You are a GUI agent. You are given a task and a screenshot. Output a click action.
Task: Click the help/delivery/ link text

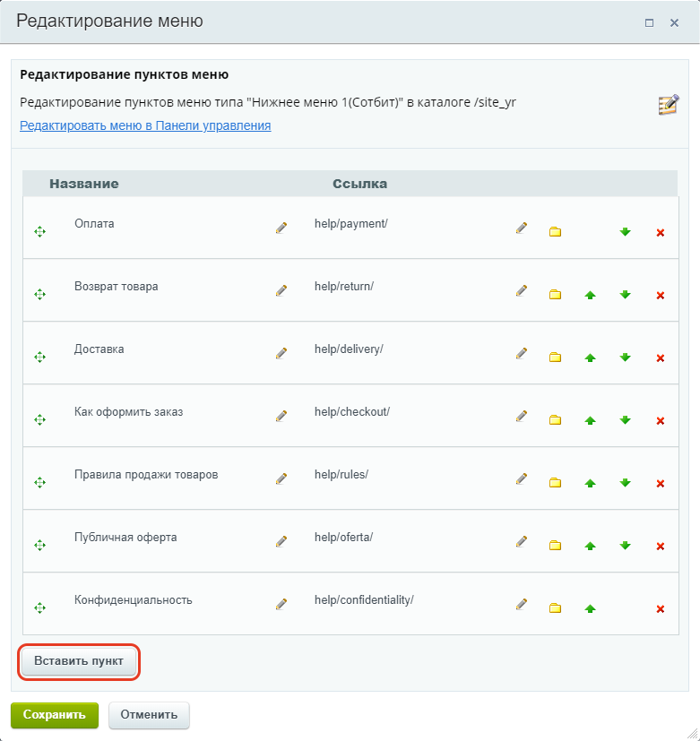pos(349,349)
